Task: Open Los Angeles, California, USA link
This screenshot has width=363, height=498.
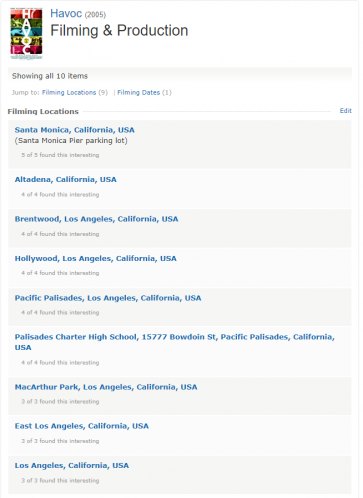Action: pos(72,465)
